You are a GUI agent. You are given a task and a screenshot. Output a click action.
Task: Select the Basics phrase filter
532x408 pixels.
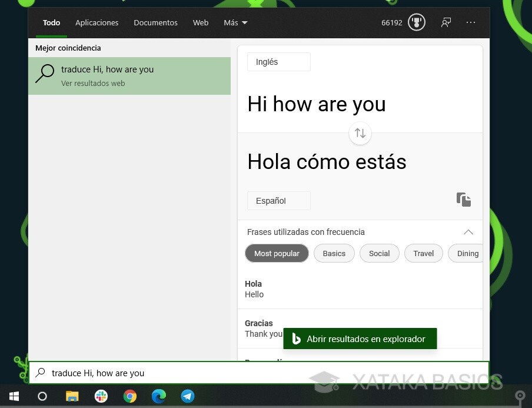(x=334, y=253)
